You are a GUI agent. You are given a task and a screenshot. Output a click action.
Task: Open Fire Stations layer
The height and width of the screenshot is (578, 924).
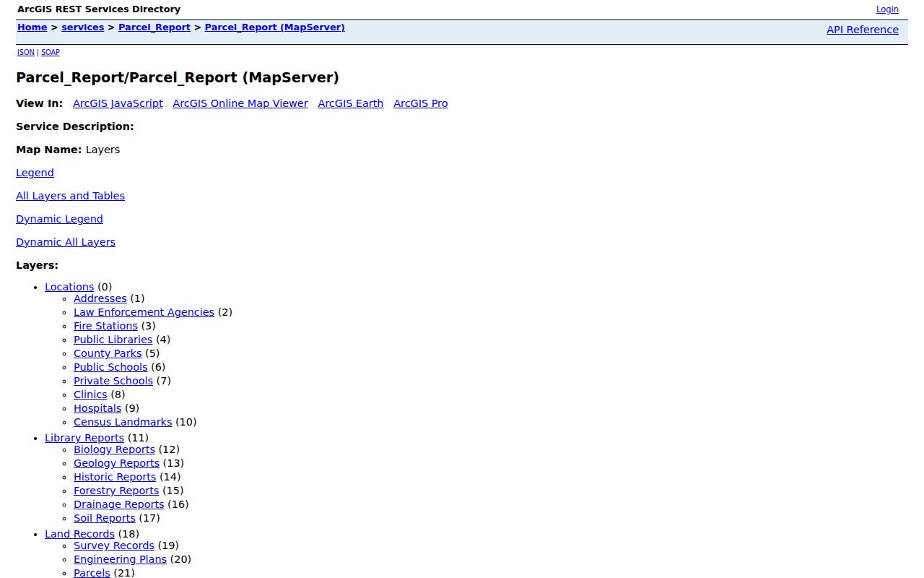(x=105, y=326)
